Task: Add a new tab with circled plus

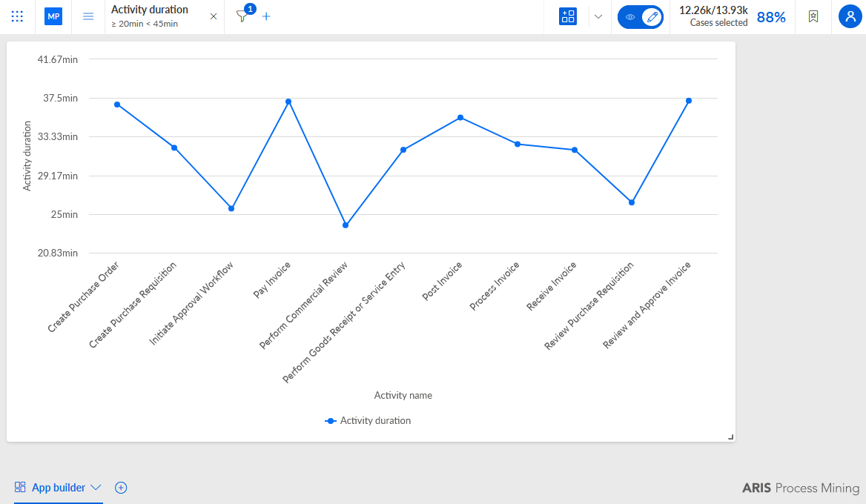Action: (121, 488)
